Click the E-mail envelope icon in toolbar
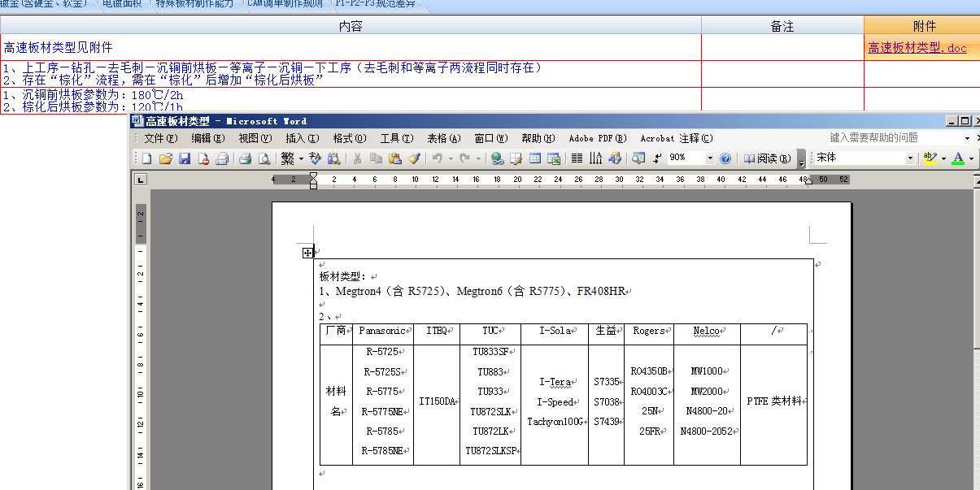 pos(221,158)
